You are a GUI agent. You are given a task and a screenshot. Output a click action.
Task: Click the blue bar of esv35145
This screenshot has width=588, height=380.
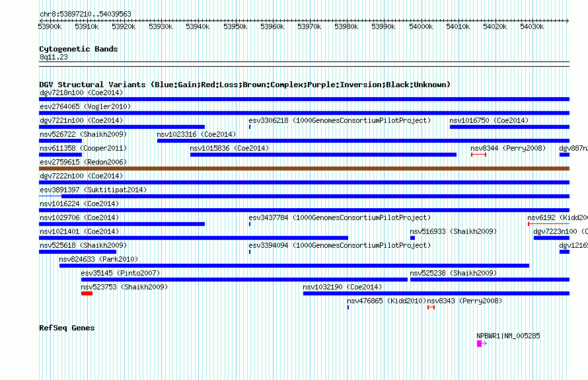point(244,280)
